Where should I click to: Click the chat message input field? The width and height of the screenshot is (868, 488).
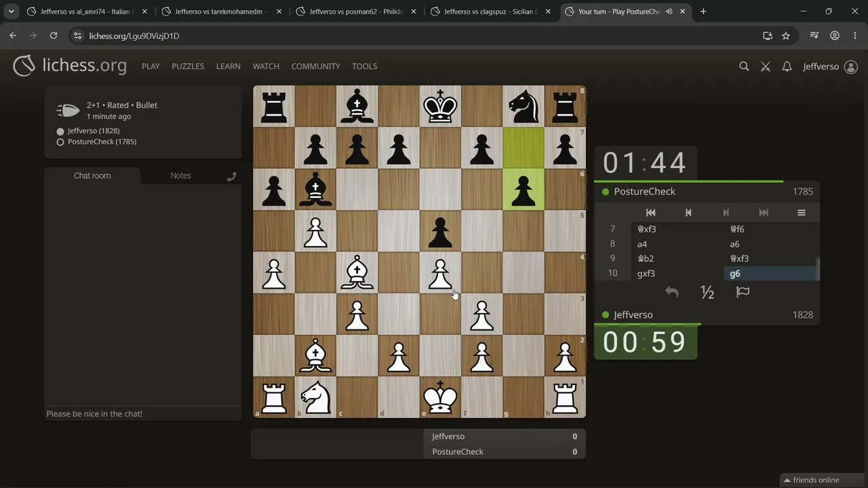[x=143, y=413]
